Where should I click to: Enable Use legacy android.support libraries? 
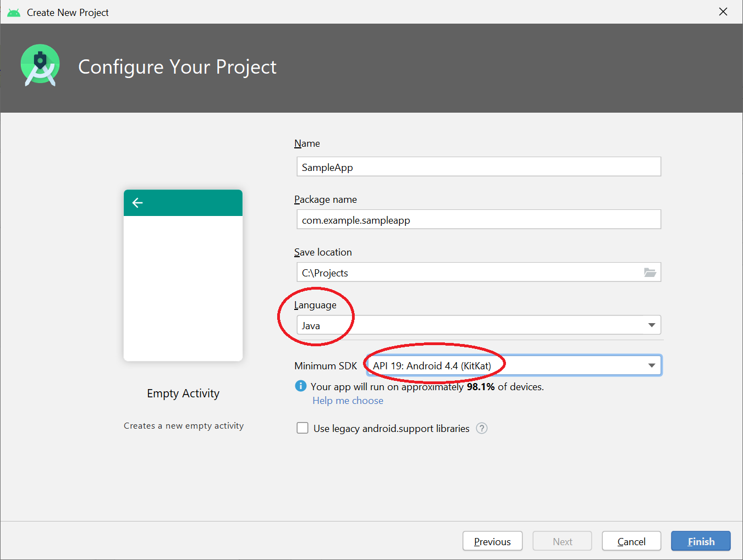click(302, 428)
